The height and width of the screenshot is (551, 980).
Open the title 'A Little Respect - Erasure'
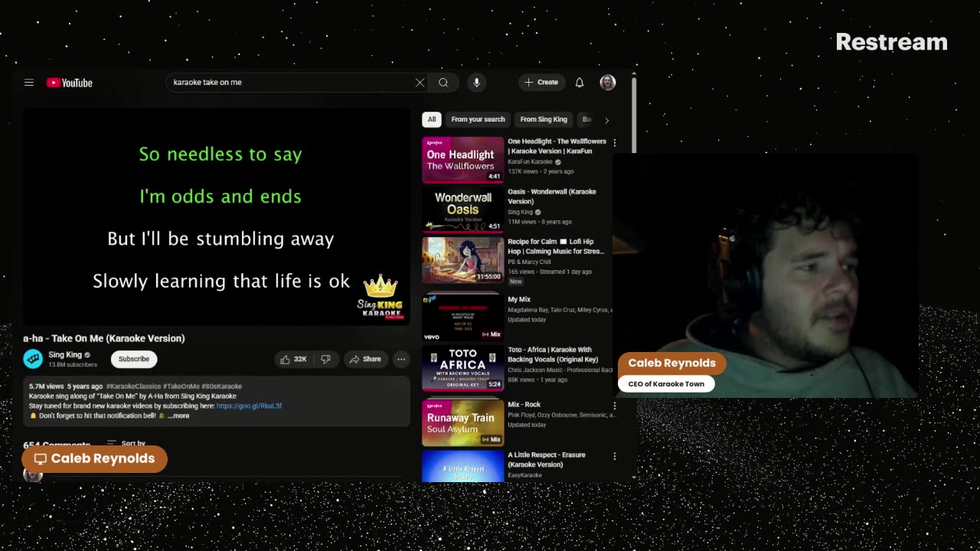[547, 459]
